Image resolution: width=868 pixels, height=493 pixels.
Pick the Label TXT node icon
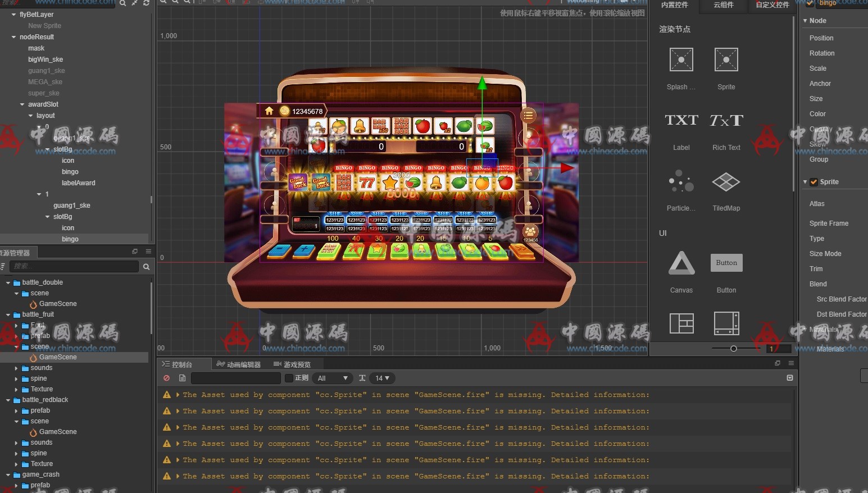[x=681, y=121]
